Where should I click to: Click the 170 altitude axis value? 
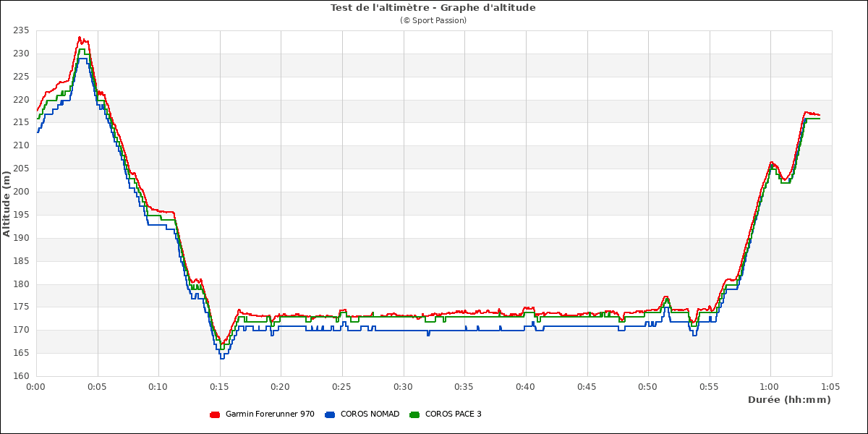tap(21, 330)
